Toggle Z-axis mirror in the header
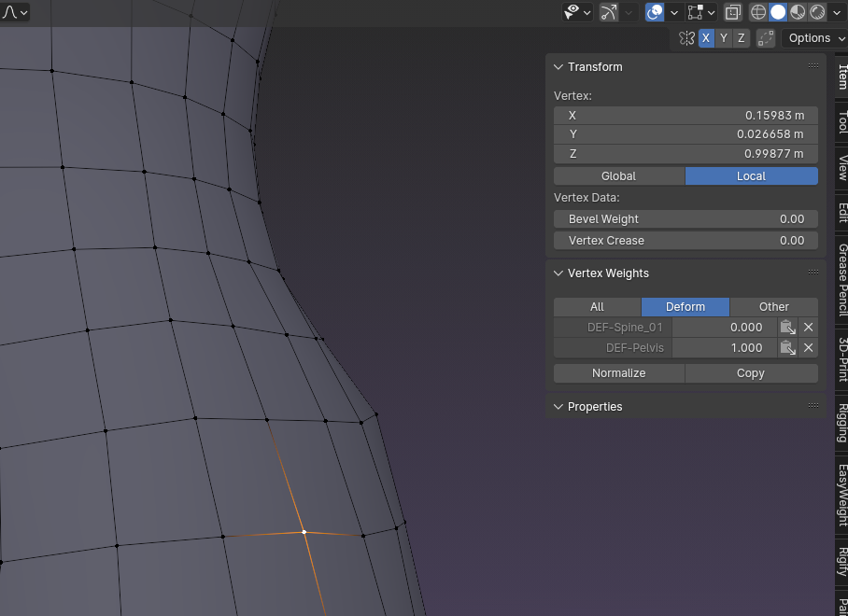The width and height of the screenshot is (848, 616). pos(741,38)
